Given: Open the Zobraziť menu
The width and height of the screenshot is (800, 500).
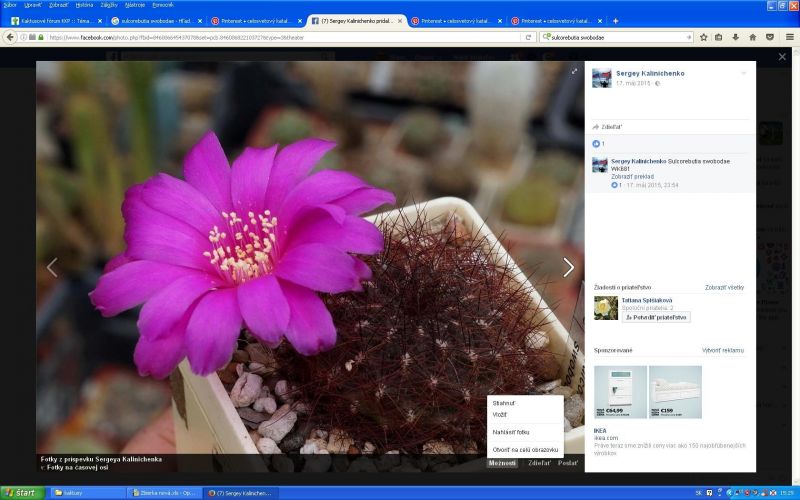Looking at the screenshot, I should (59, 5).
